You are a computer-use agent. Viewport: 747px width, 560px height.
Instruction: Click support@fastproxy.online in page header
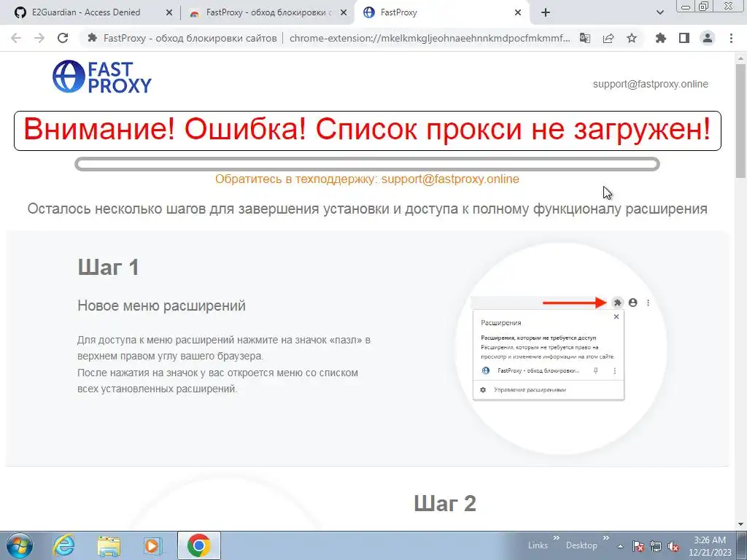tap(650, 84)
